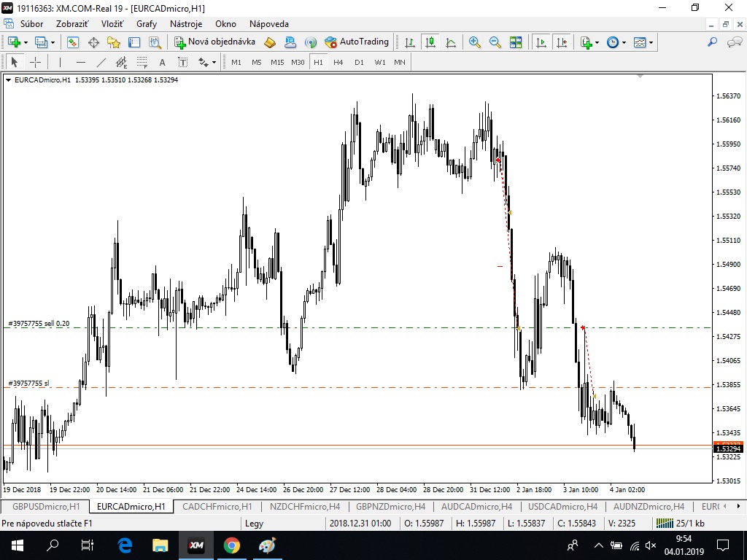This screenshot has width=747, height=560.
Task: Toggle the Terminal panel icon
Action: pyautogui.click(x=134, y=42)
